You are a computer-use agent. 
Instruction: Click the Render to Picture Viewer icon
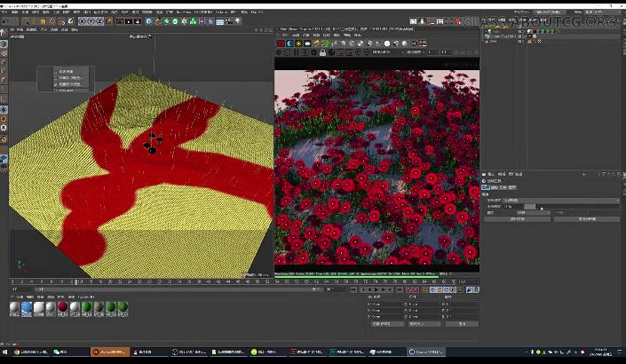coord(129,20)
